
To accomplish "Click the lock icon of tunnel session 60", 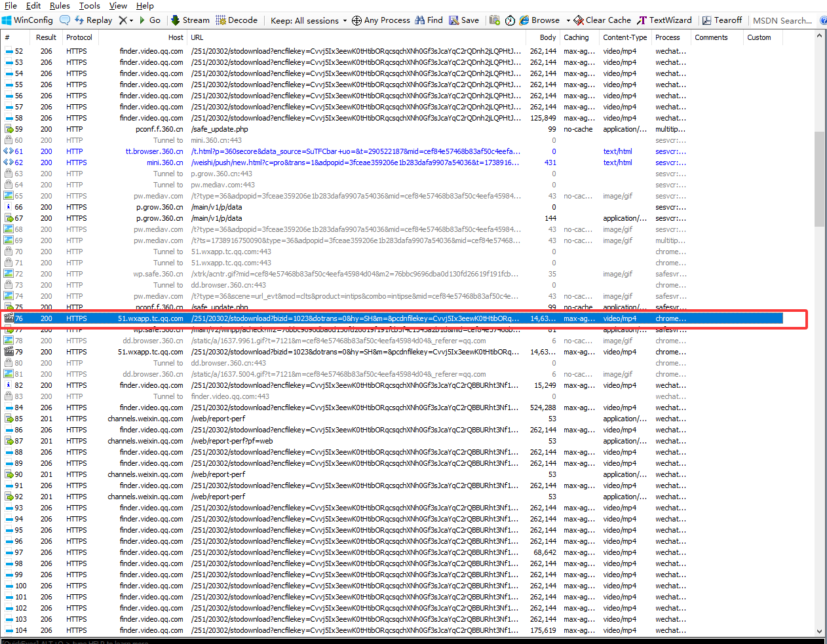I will point(9,140).
